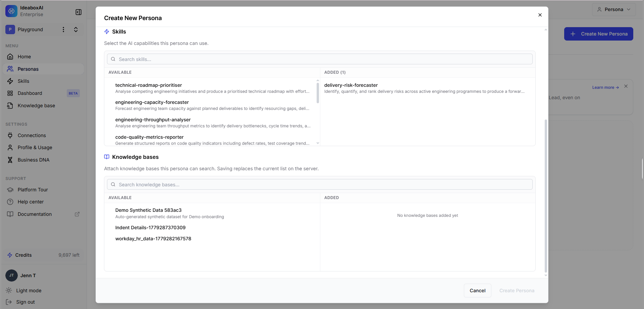Click the Skills lightning bolt sidebar icon
This screenshot has height=309, width=644.
point(10,81)
